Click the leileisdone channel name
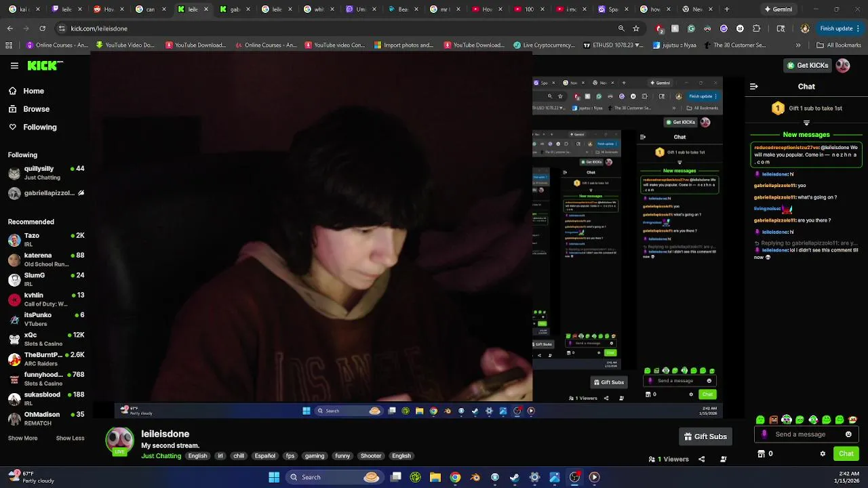The height and width of the screenshot is (488, 868). pos(165,434)
